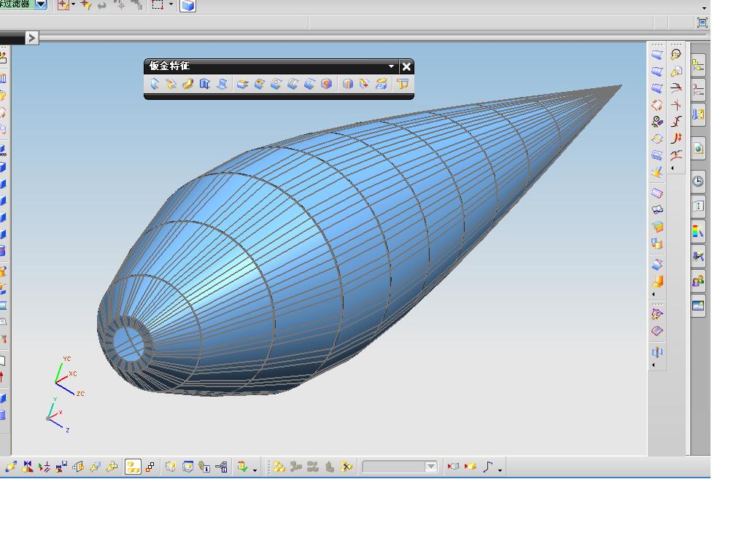Viewport: 747px width, 560px height.
Task: Click the > arrow on the tab strip
Action: (31, 38)
